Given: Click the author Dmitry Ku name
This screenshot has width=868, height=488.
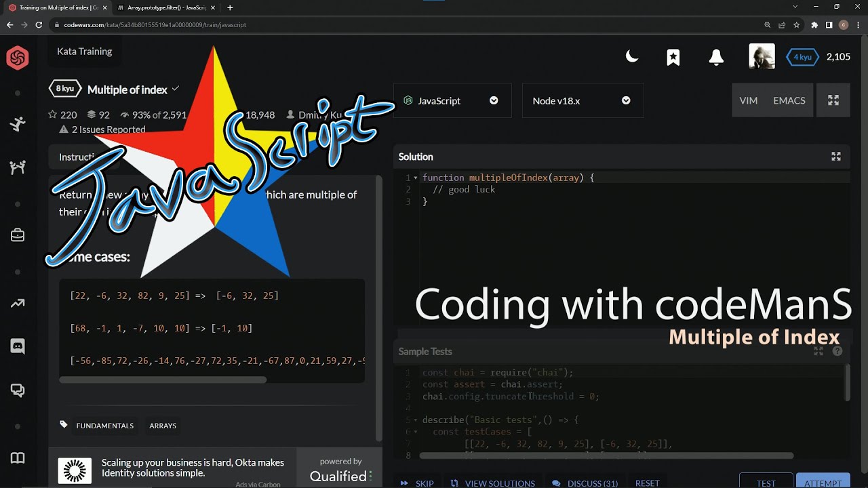Looking at the screenshot, I should tap(319, 115).
